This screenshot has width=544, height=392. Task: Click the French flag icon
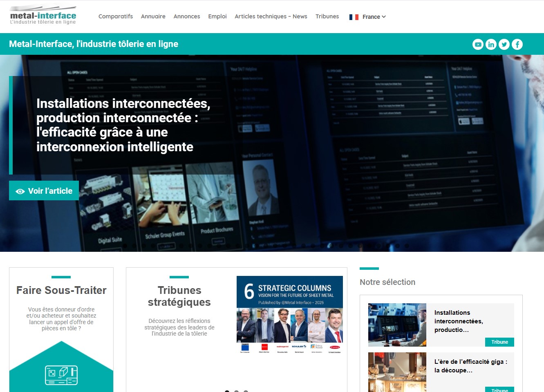[354, 17]
